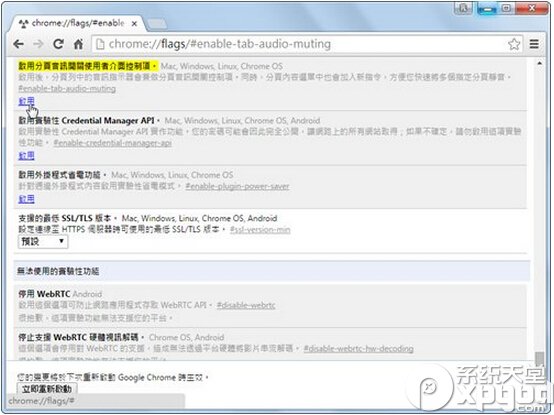This screenshot has height=415, width=554.
Task: Click the enable link under plugin power saver
Action: coord(26,199)
